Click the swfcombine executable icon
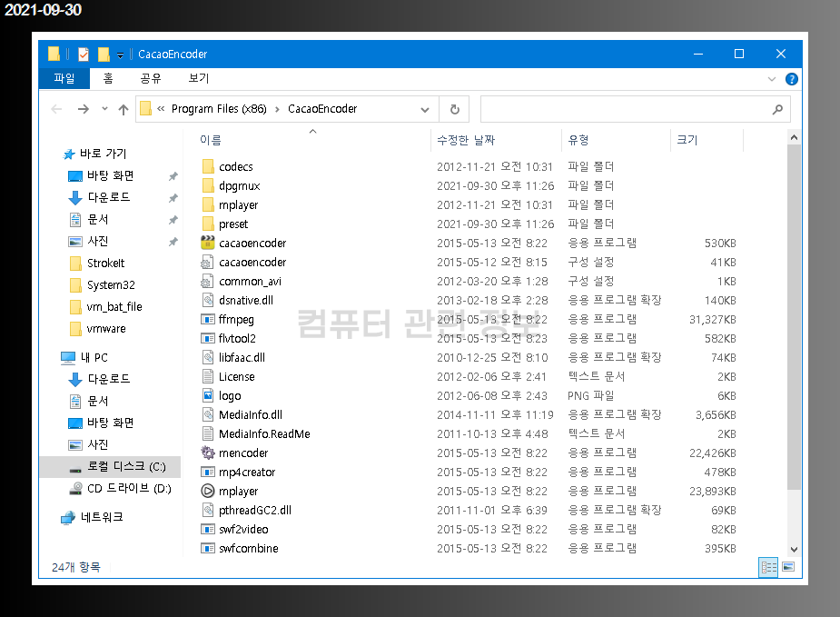840x617 pixels. point(207,548)
